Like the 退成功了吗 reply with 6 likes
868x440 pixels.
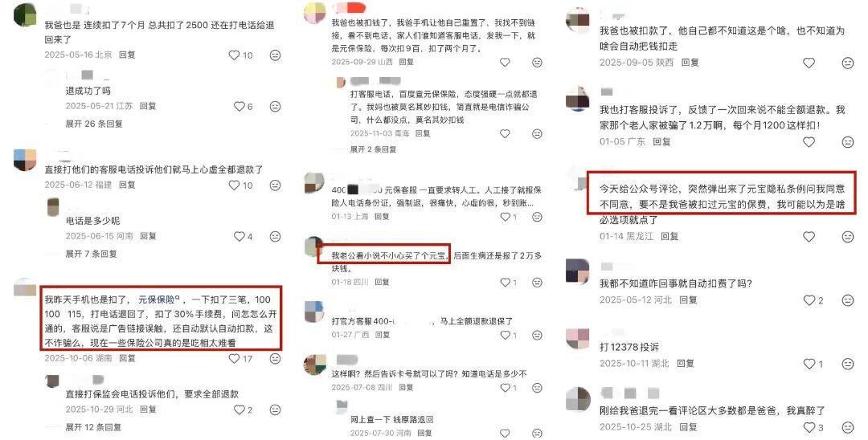240,106
